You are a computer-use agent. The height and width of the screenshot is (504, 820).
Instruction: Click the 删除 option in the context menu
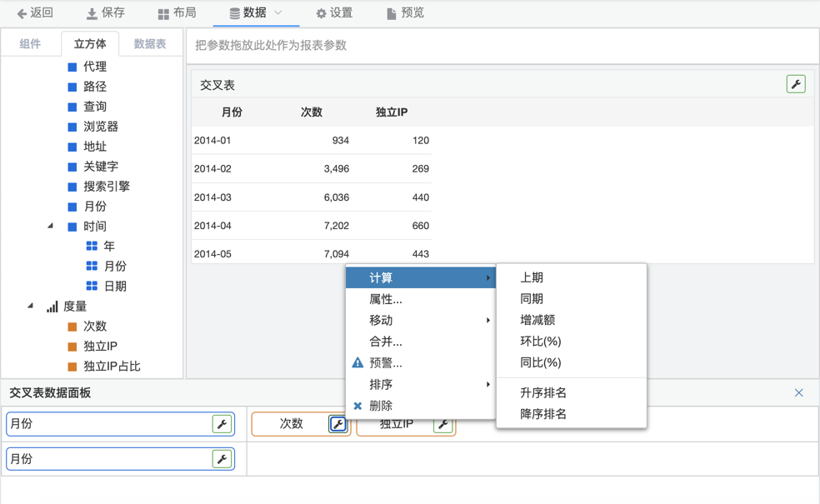tap(381, 406)
